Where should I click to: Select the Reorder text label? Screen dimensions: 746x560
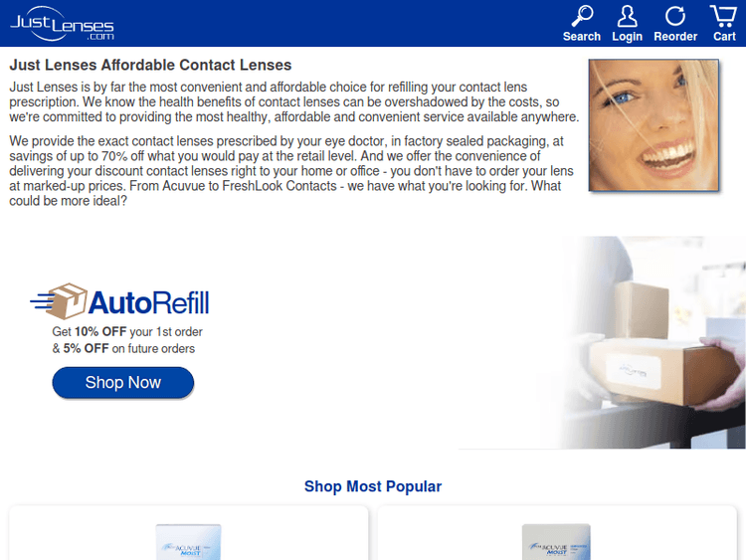pyautogui.click(x=675, y=37)
